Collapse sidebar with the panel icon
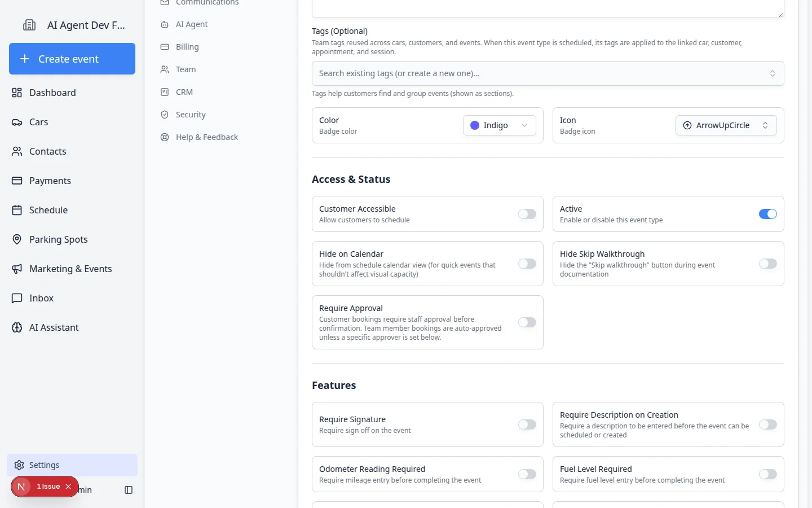 click(x=129, y=490)
